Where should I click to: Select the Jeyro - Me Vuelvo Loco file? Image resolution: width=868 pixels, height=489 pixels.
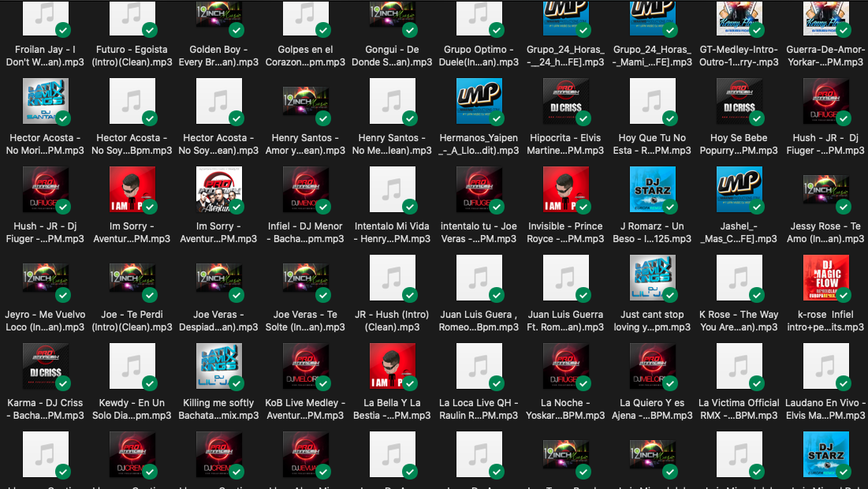tap(46, 278)
